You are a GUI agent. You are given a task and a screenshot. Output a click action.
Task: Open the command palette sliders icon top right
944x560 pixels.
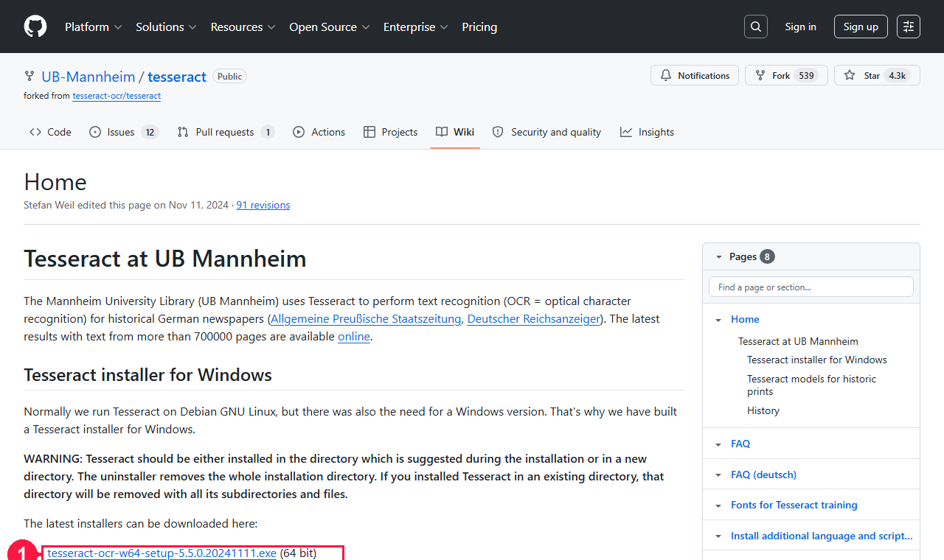pos(908,26)
